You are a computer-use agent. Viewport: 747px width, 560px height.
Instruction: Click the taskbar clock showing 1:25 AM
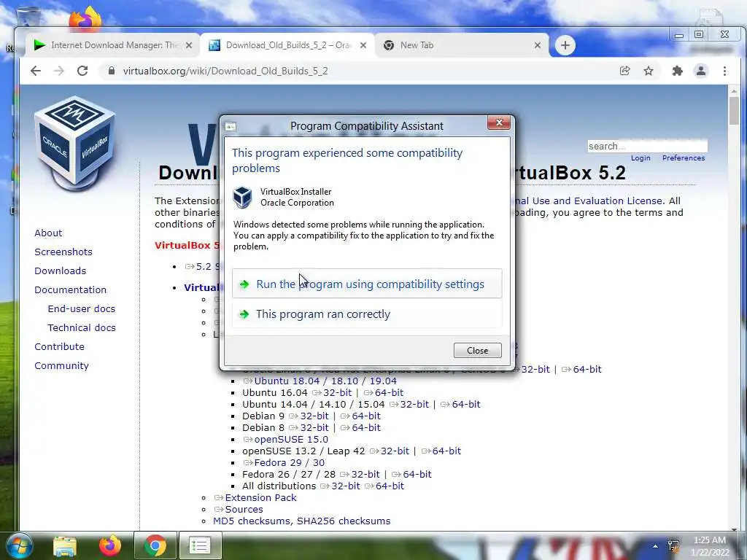coord(710,546)
